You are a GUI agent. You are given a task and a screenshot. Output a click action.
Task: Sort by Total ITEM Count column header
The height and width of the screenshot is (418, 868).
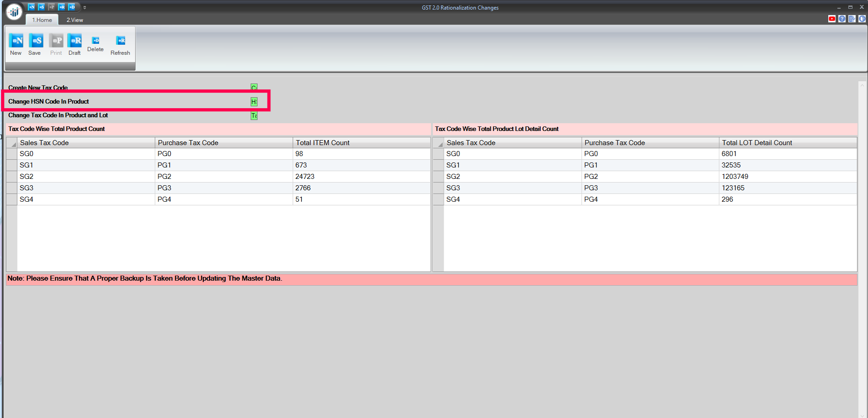pos(362,143)
